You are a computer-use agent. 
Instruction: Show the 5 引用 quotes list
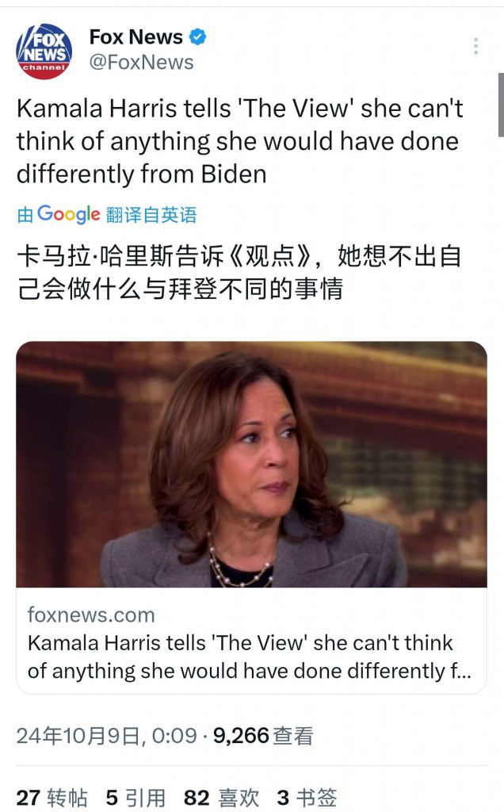point(136,797)
